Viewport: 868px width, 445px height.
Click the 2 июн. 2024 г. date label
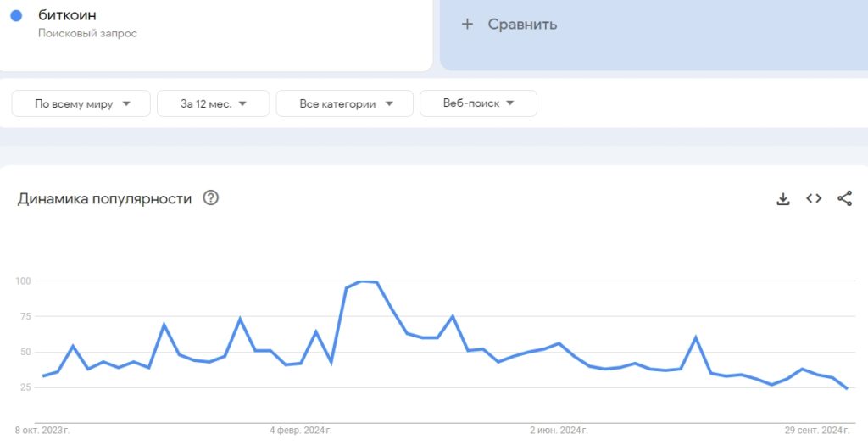point(558,431)
